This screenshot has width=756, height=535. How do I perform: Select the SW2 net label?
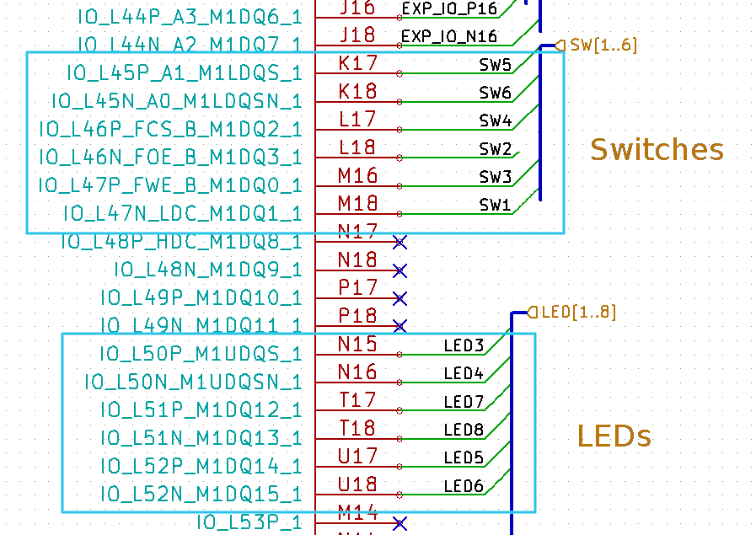(496, 149)
